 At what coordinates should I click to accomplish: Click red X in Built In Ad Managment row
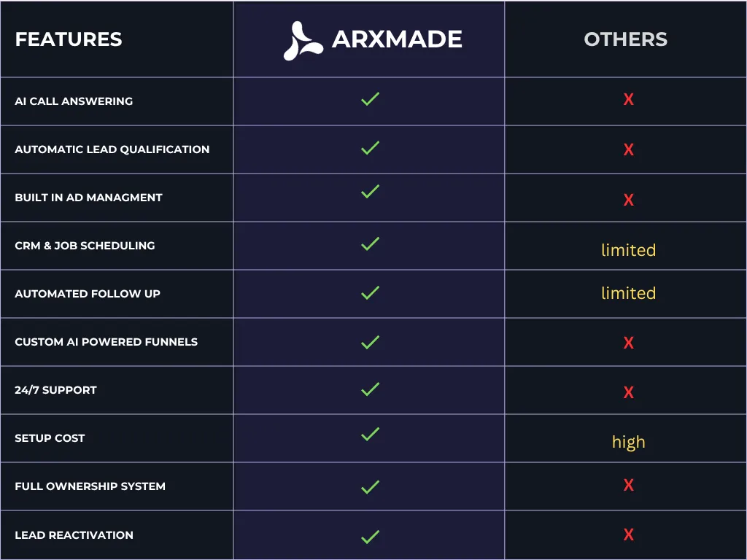pos(628,200)
